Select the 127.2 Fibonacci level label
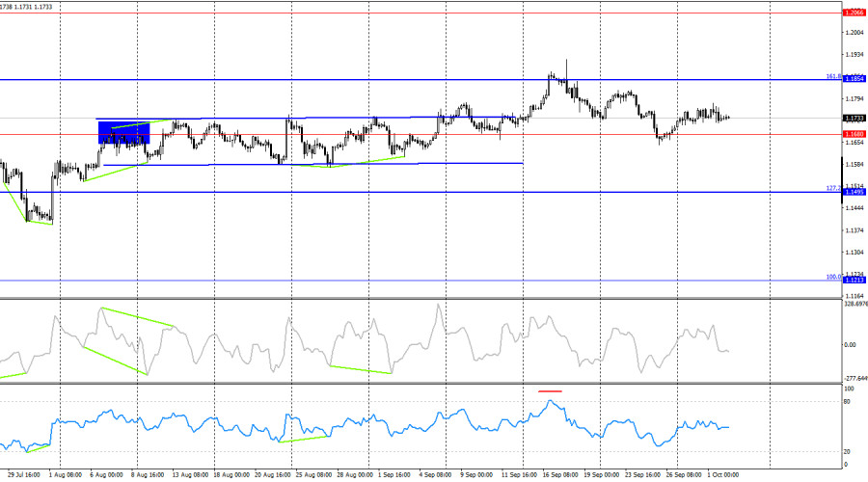Screen dimensions: 868x482 (x=832, y=188)
